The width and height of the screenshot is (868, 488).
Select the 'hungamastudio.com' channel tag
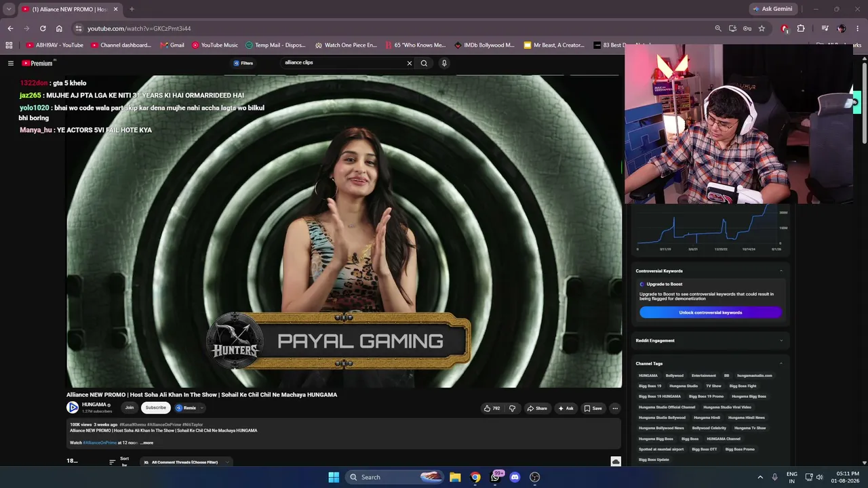(754, 375)
